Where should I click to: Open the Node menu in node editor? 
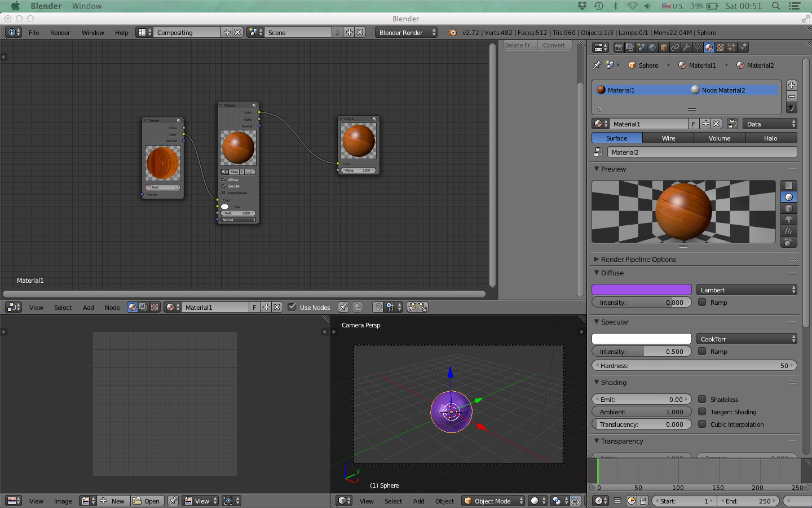(112, 307)
